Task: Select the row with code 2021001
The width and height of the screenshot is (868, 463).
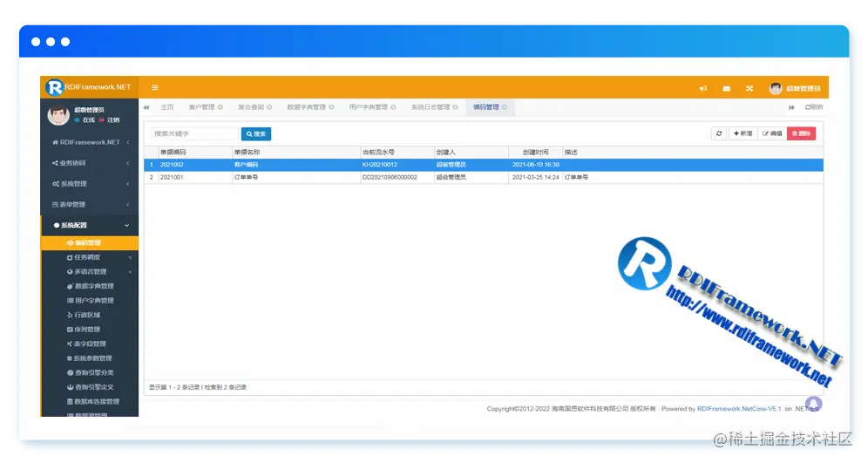Action: click(x=484, y=178)
